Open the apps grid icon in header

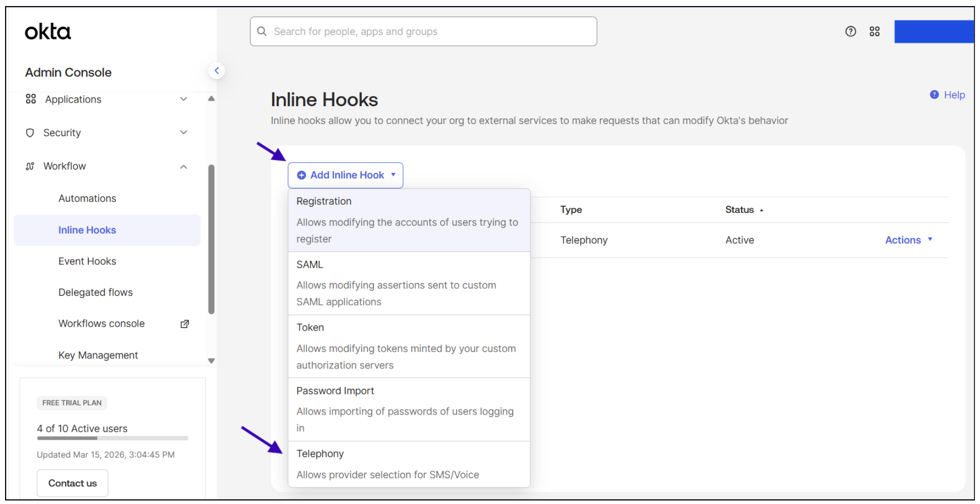(x=874, y=31)
